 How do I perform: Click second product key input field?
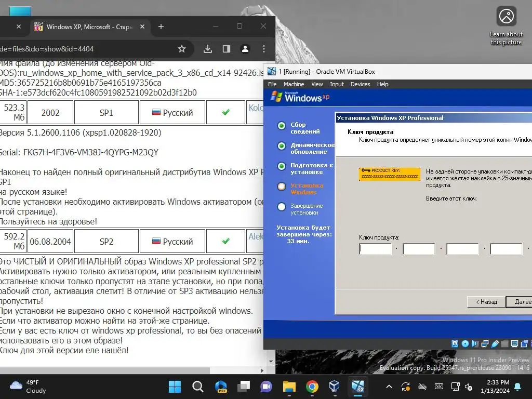[x=419, y=249]
